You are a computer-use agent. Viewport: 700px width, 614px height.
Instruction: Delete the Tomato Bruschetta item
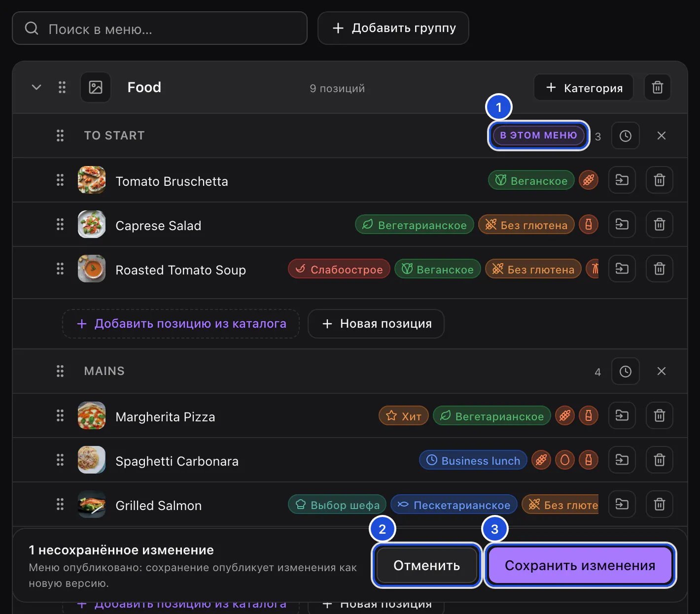[x=660, y=180]
